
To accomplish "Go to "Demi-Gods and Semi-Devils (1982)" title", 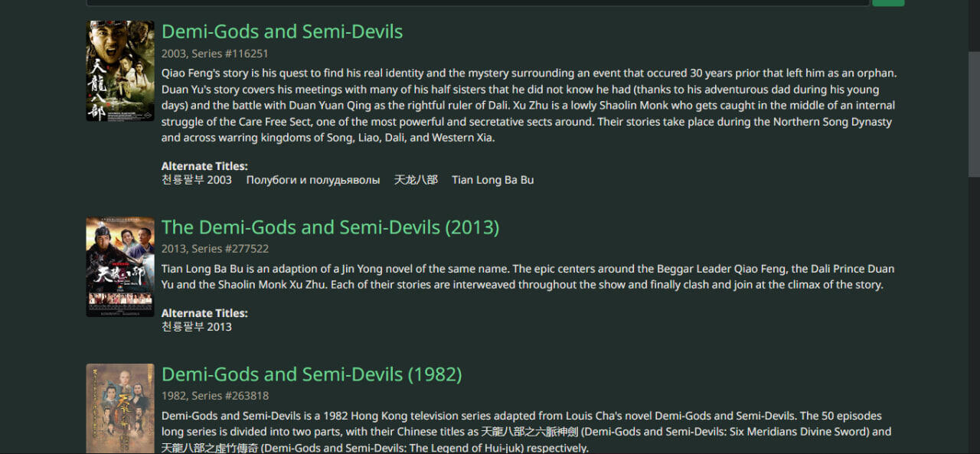I will point(312,374).
